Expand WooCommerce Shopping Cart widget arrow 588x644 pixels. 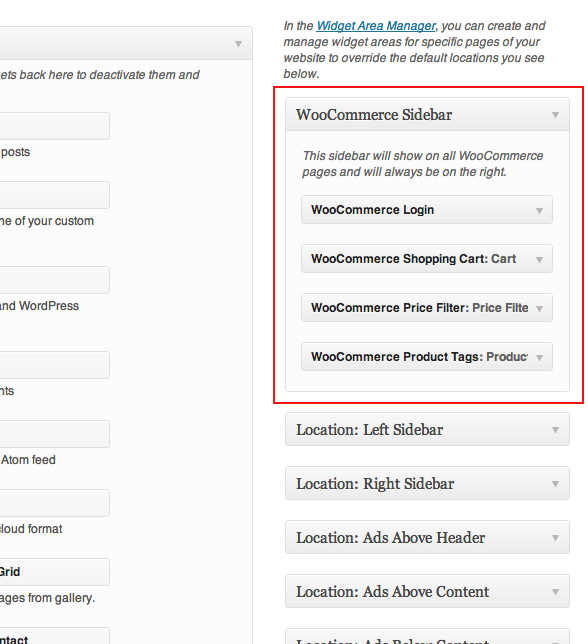click(539, 260)
